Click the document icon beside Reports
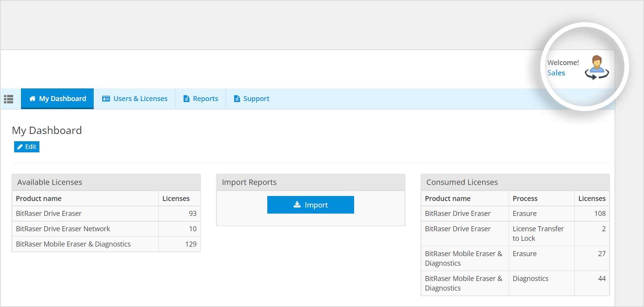Screen dimensions: 644x307 (x=187, y=99)
